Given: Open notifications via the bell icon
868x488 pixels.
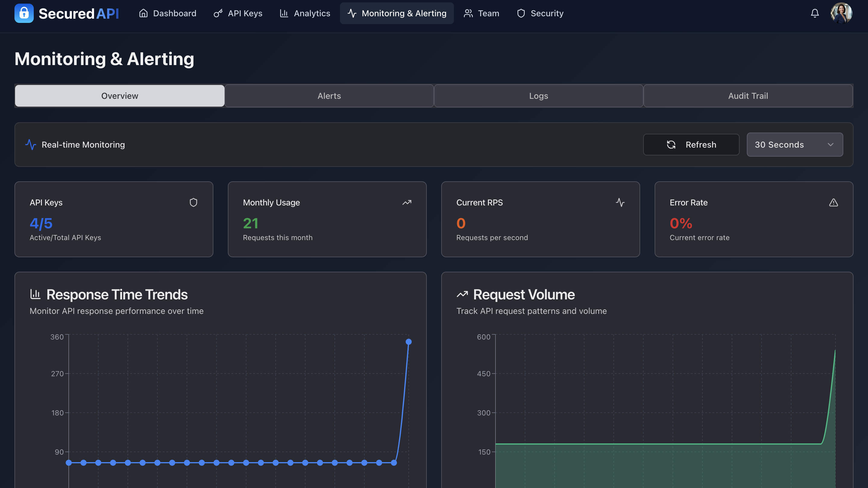Looking at the screenshot, I should pyautogui.click(x=815, y=13).
